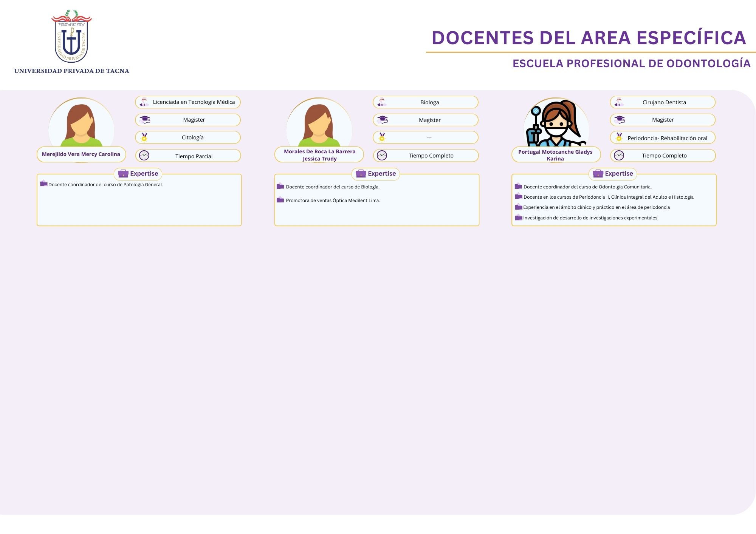
Task: Click briefcase icon in Portugal's Expertise header
Action: (598, 174)
